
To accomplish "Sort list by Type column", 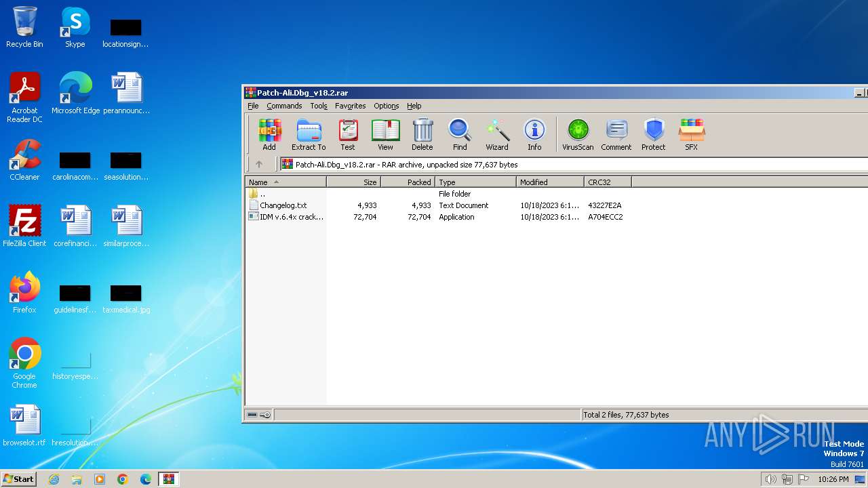I will [475, 182].
